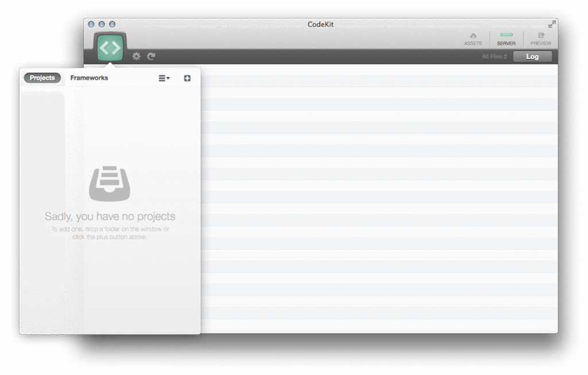Click the green CodeKit projects button

pos(110,48)
